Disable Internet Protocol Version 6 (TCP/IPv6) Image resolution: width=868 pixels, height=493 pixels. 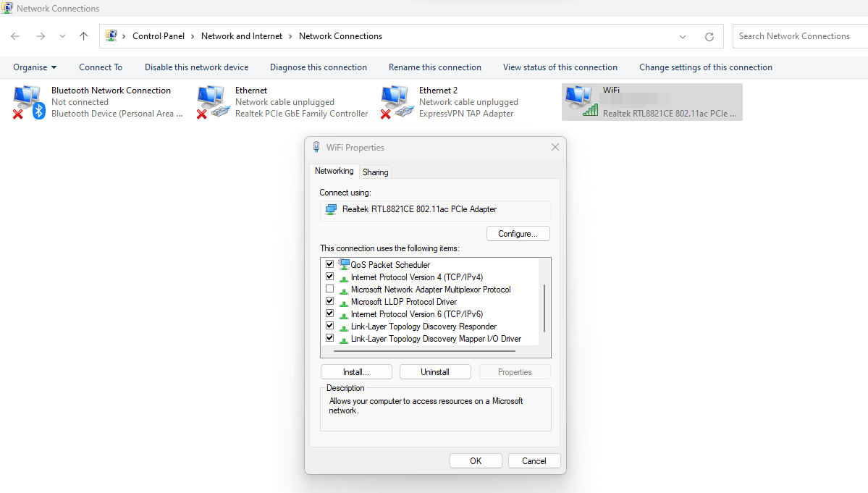(x=330, y=313)
